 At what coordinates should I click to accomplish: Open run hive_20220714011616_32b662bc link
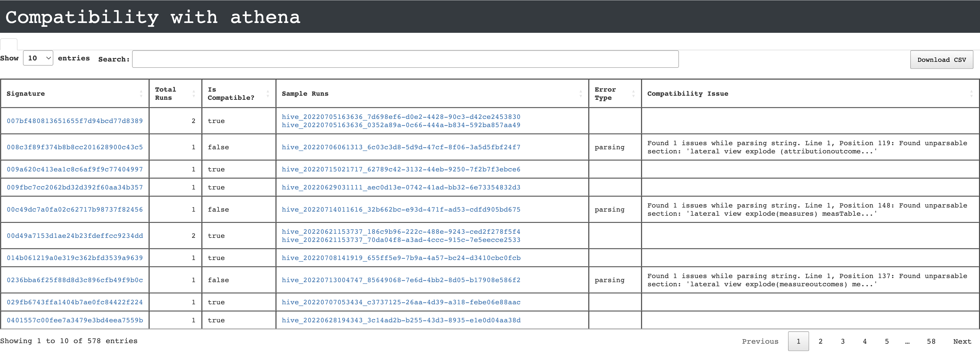click(401, 209)
